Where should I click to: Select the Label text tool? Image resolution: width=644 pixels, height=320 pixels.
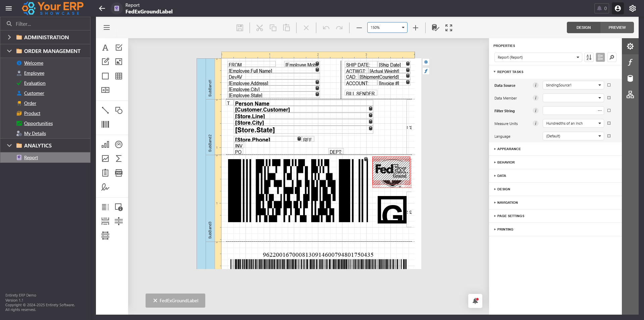click(105, 48)
